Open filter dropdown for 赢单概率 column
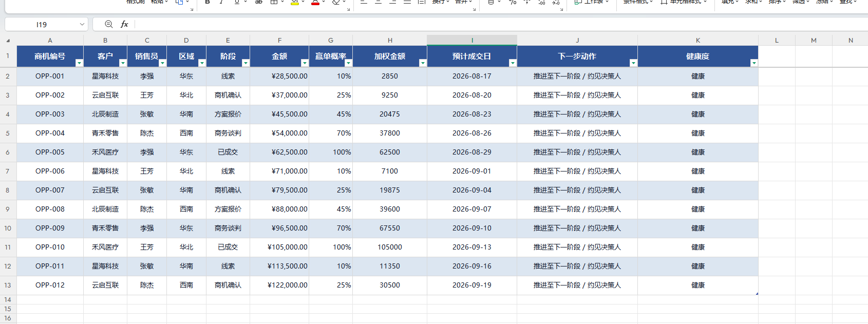Viewport: 868px width, 324px height. tap(348, 63)
